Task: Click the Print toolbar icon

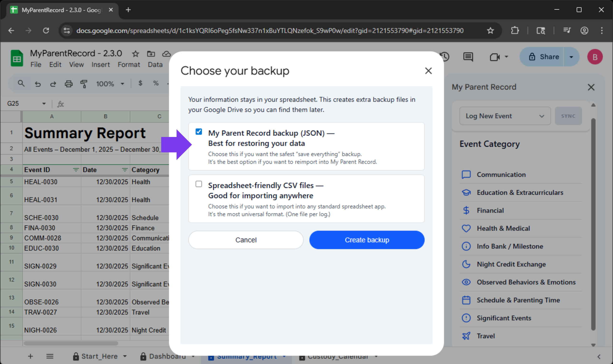Action: 69,84
